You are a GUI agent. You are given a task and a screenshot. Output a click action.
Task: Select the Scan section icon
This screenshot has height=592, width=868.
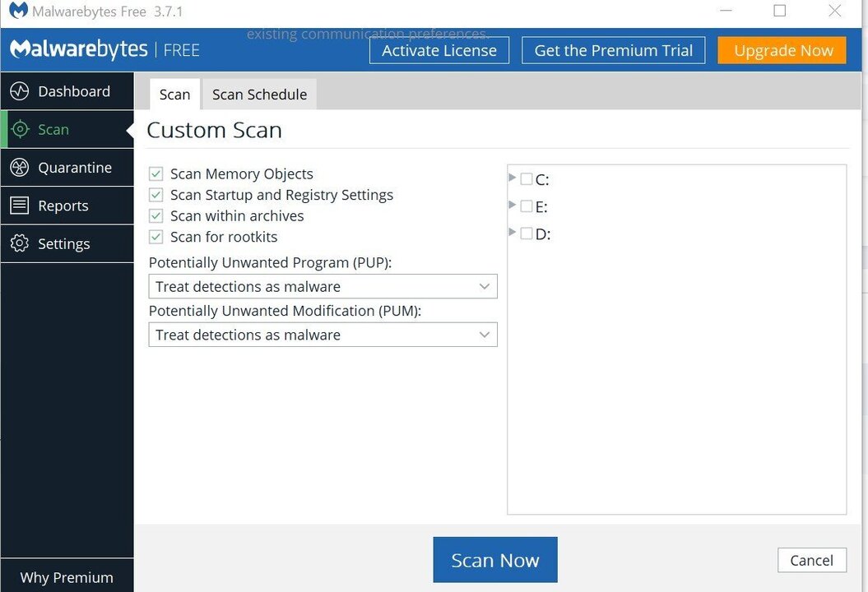point(18,129)
